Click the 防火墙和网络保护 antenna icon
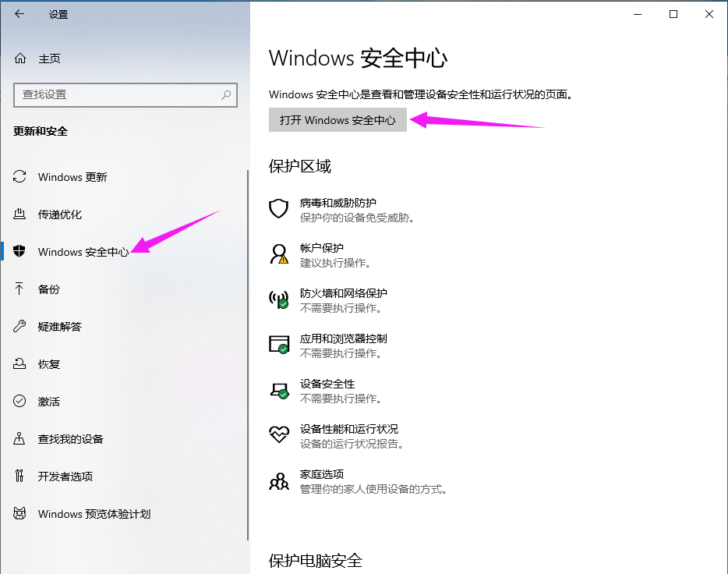This screenshot has height=574, width=728. 278,299
